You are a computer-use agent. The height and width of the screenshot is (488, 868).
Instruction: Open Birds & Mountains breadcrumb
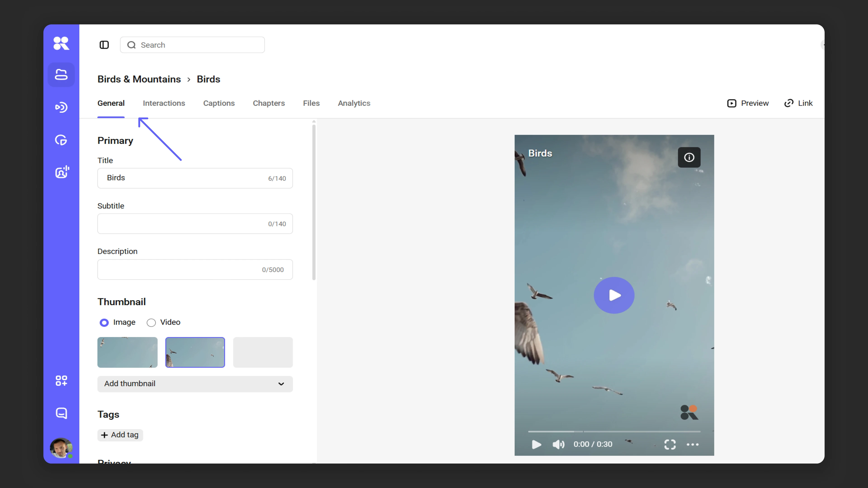139,79
